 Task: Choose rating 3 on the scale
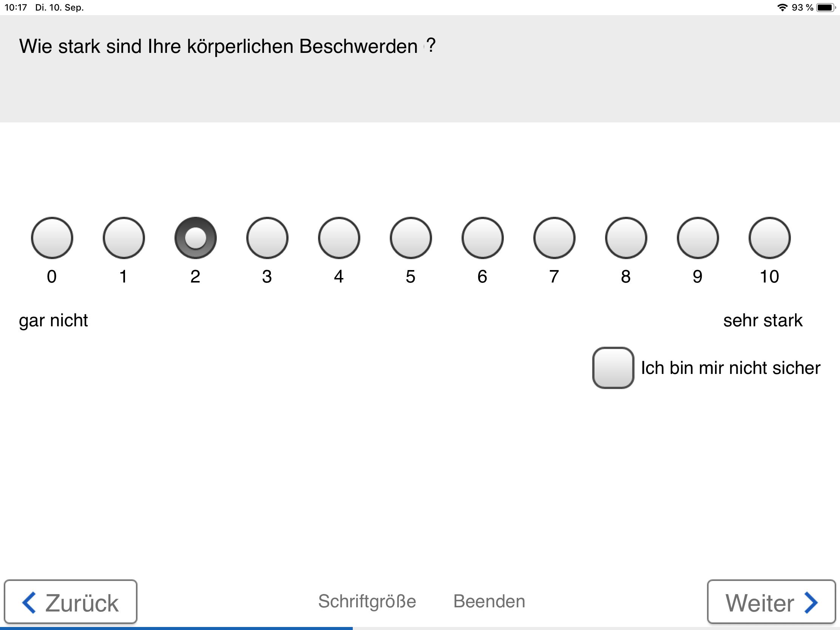click(267, 238)
